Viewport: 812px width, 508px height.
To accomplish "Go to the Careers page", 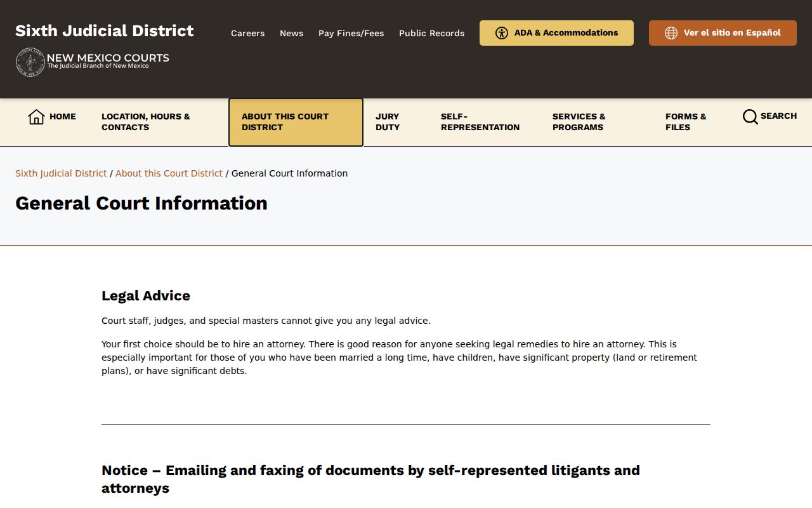I will coord(247,33).
